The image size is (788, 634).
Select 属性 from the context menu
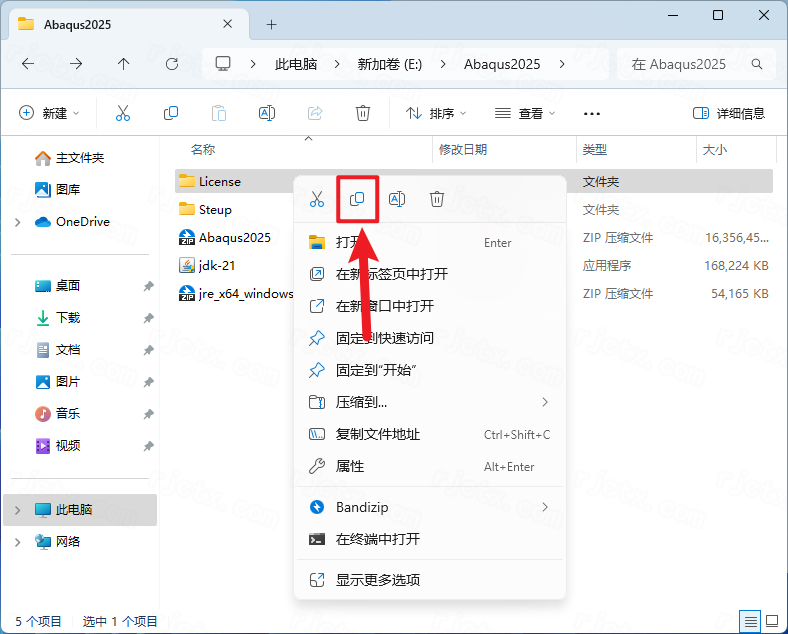(430, 466)
